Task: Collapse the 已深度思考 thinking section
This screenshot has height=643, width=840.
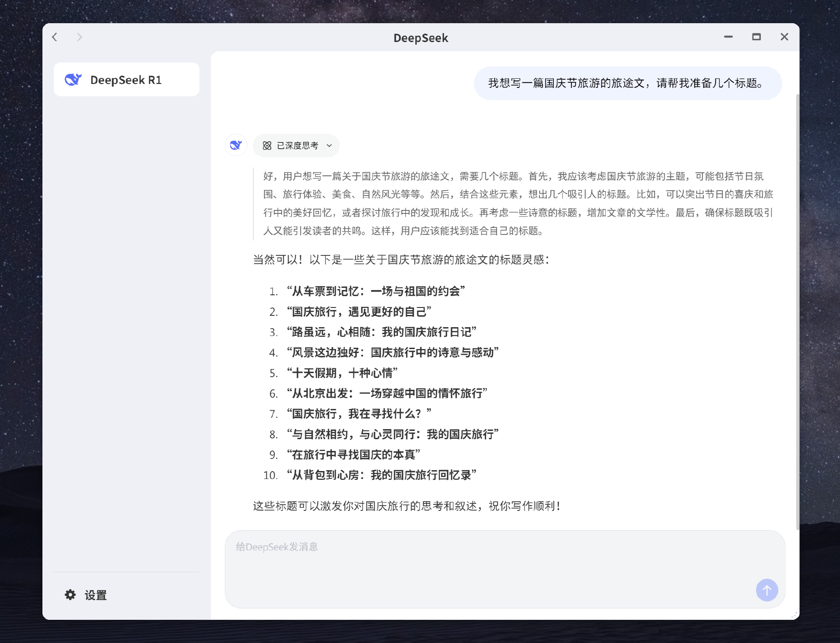Action: (297, 146)
